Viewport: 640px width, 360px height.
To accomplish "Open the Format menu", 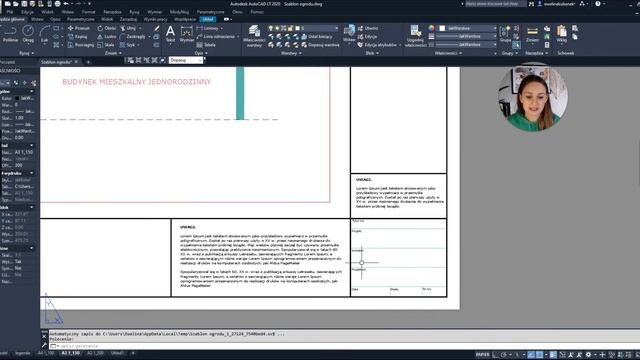I will coord(88,12).
